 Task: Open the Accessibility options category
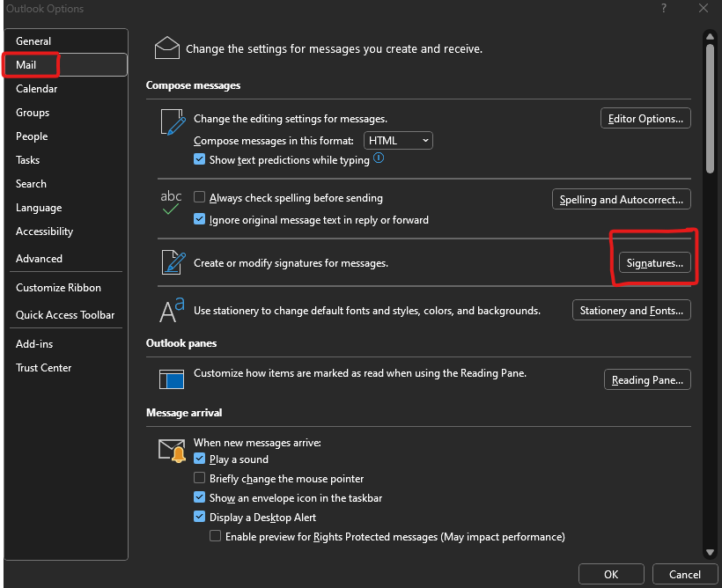66,232
